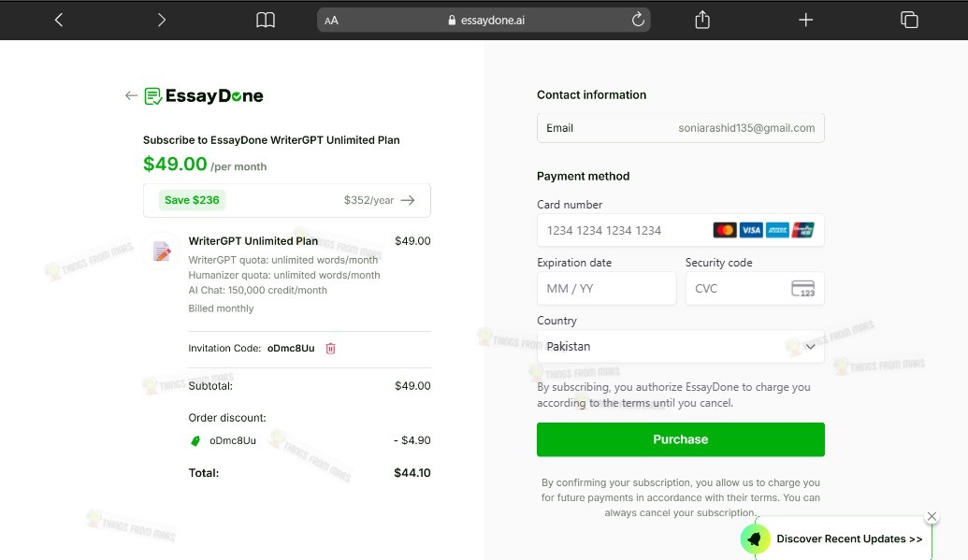Click the updates banner round megaphone icon

tap(755, 539)
